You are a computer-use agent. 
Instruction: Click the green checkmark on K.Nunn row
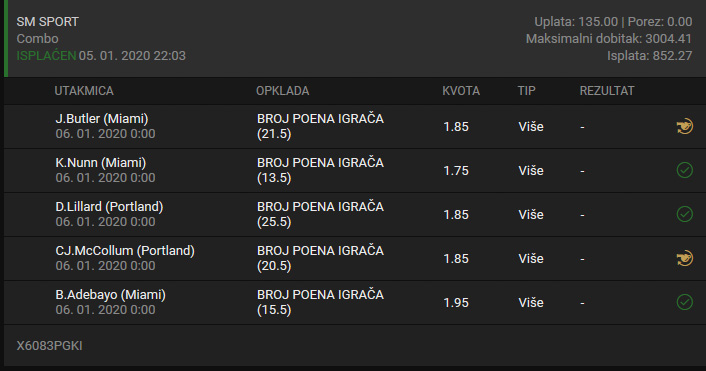coord(684,170)
